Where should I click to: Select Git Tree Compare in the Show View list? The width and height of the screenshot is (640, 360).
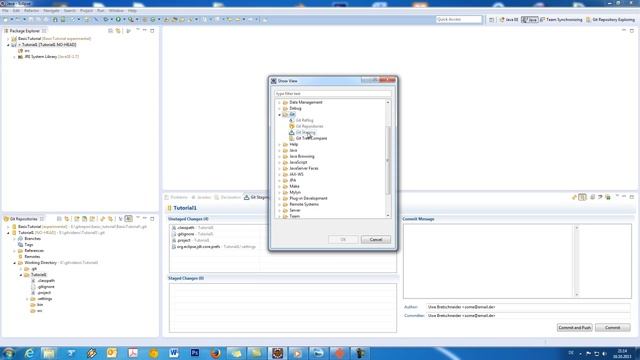[311, 138]
